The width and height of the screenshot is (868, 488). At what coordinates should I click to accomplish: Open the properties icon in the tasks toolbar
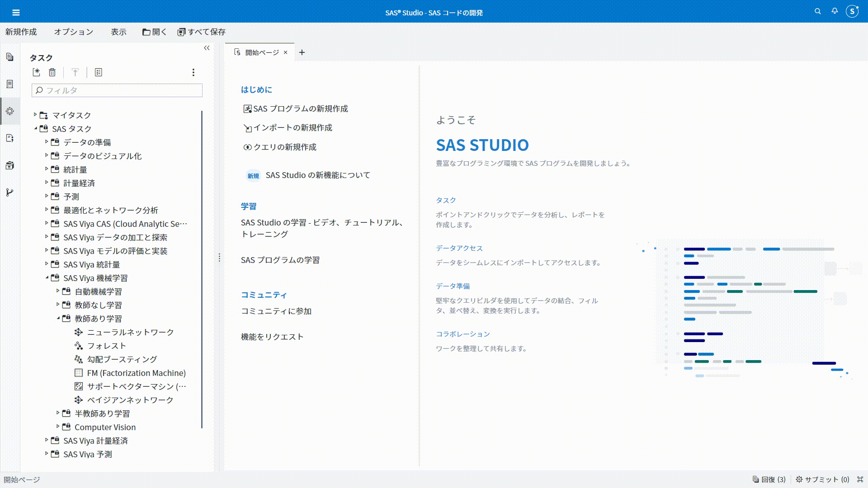99,72
